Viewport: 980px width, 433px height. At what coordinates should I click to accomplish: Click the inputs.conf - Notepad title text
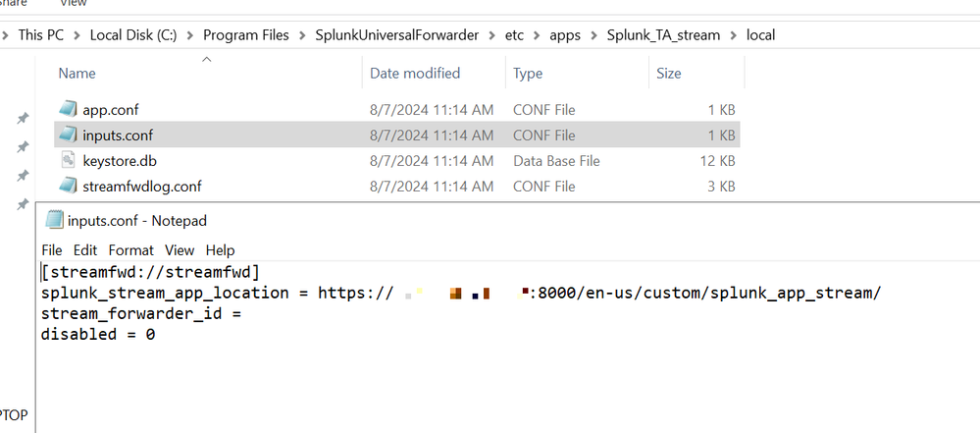click(137, 221)
